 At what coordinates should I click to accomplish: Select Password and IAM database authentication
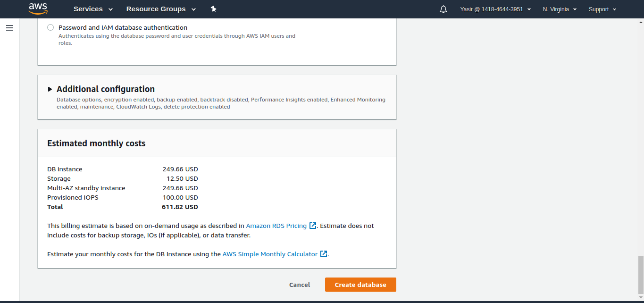50,28
